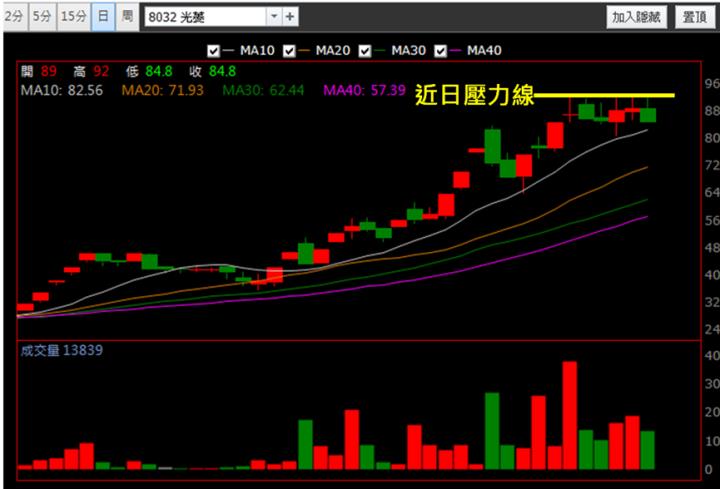
Task: Click the 8032 光菱 stock input field
Action: pyautogui.click(x=205, y=17)
